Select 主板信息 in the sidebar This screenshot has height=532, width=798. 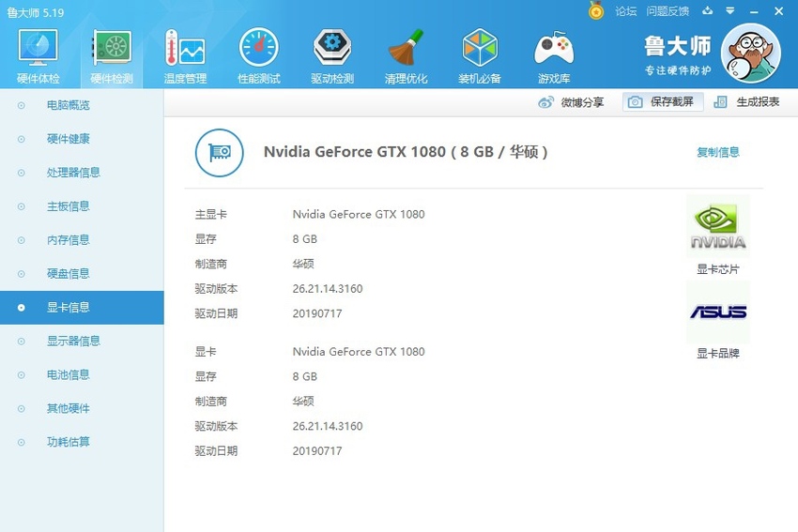point(82,206)
